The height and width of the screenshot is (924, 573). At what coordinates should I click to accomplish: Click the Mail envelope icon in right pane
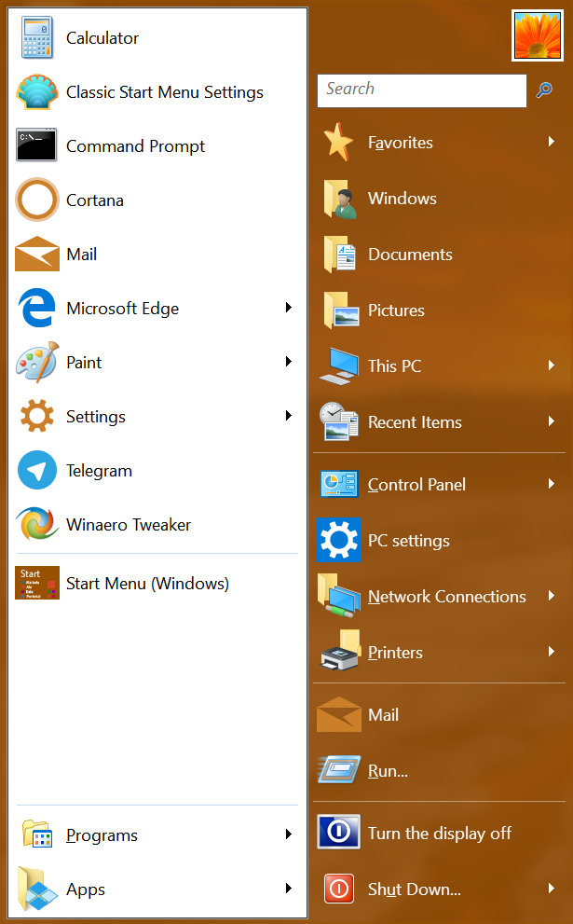coord(339,714)
